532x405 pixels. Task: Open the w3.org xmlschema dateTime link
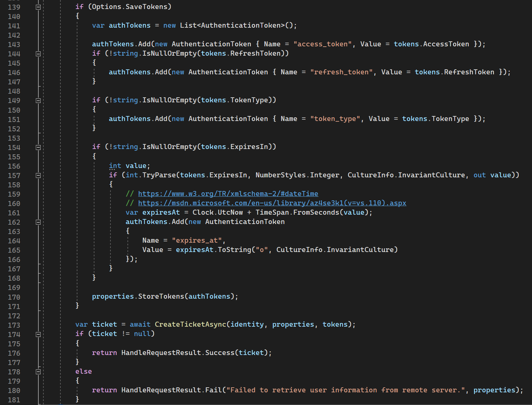(228, 194)
